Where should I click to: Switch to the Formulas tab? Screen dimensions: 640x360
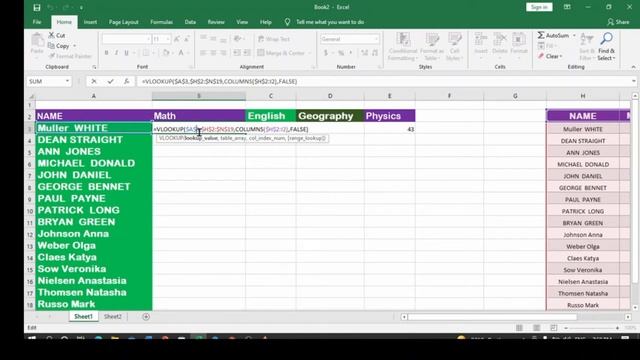click(x=161, y=22)
